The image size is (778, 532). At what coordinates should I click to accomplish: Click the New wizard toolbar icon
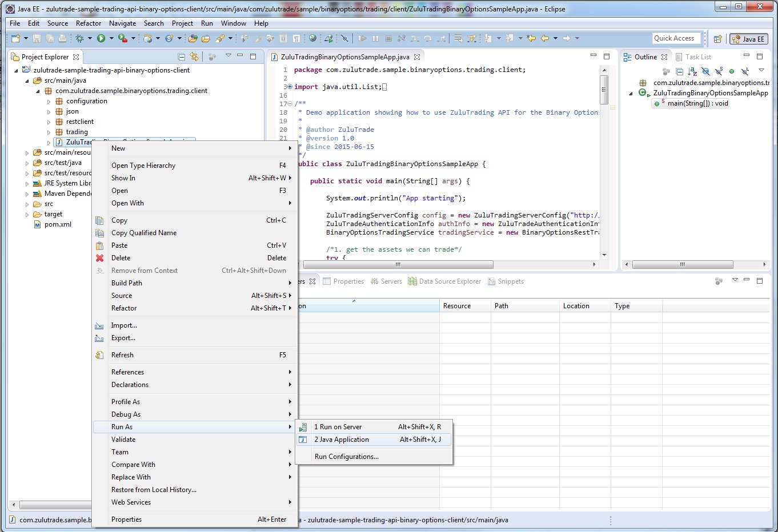15,38
